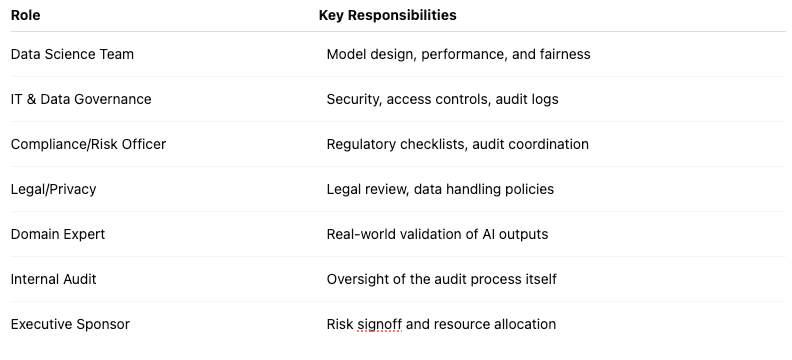Select "Real-world validation of AI outputs" cell
792x360 pixels.
437,234
